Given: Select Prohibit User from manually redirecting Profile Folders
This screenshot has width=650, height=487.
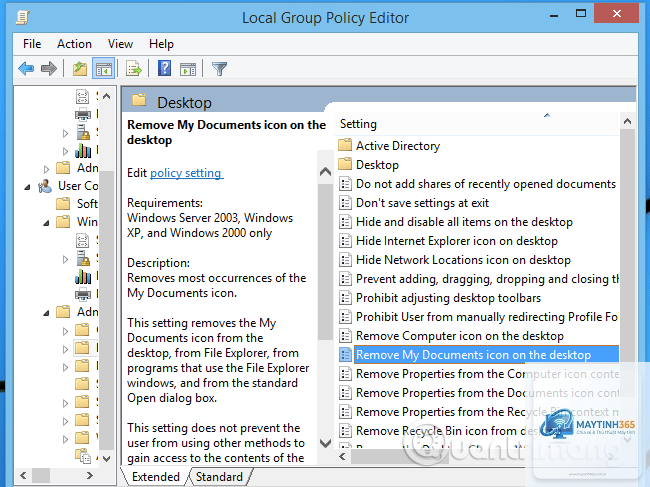Looking at the screenshot, I should 487,317.
